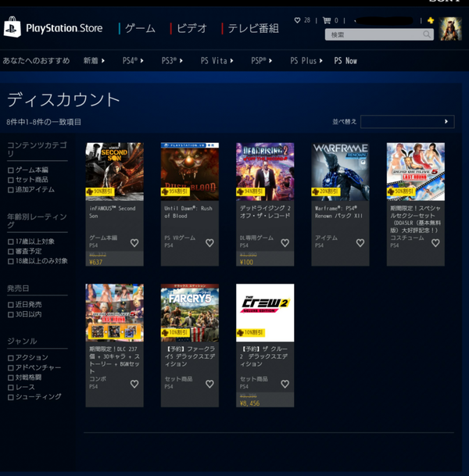Expand the PS3 navigation menu
This screenshot has height=476, width=469.
pyautogui.click(x=172, y=61)
